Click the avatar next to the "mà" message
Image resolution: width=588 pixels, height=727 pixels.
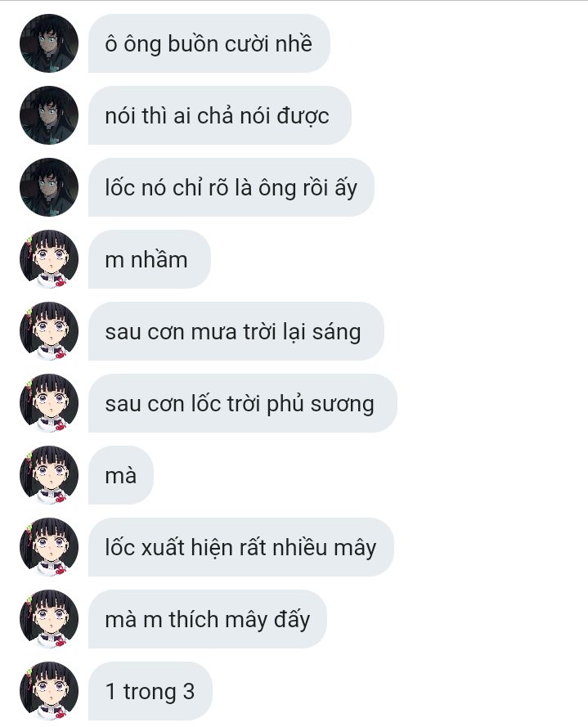coord(49,475)
